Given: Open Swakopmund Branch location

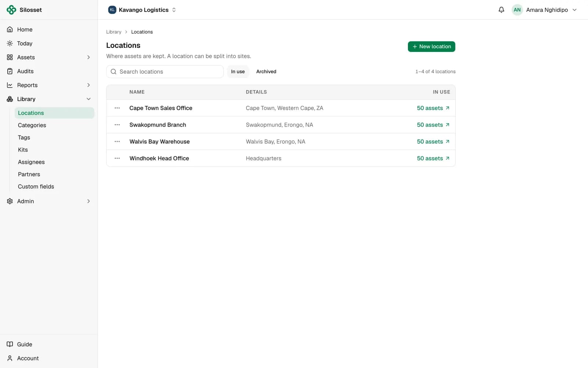Looking at the screenshot, I should click(x=158, y=125).
